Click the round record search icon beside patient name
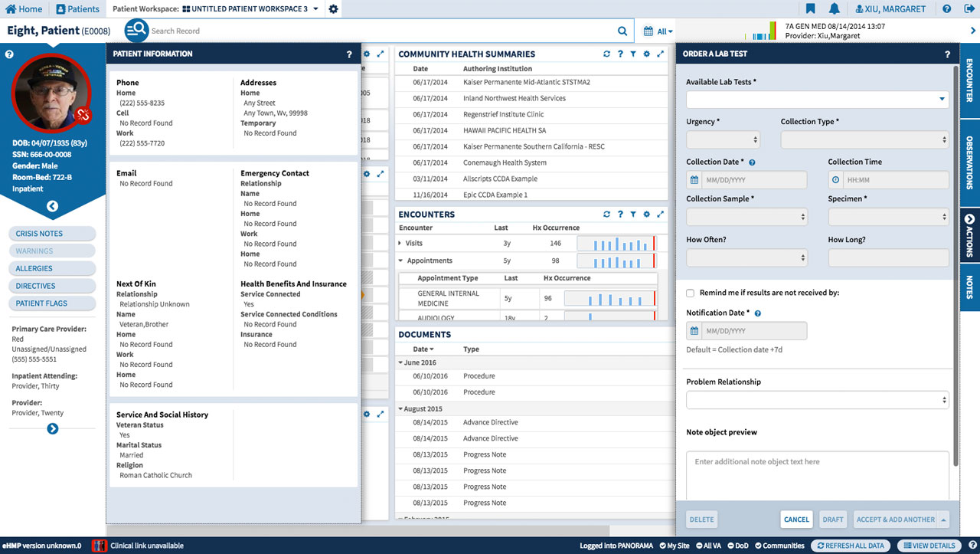Screen dimensions: 980x554 pos(136,31)
